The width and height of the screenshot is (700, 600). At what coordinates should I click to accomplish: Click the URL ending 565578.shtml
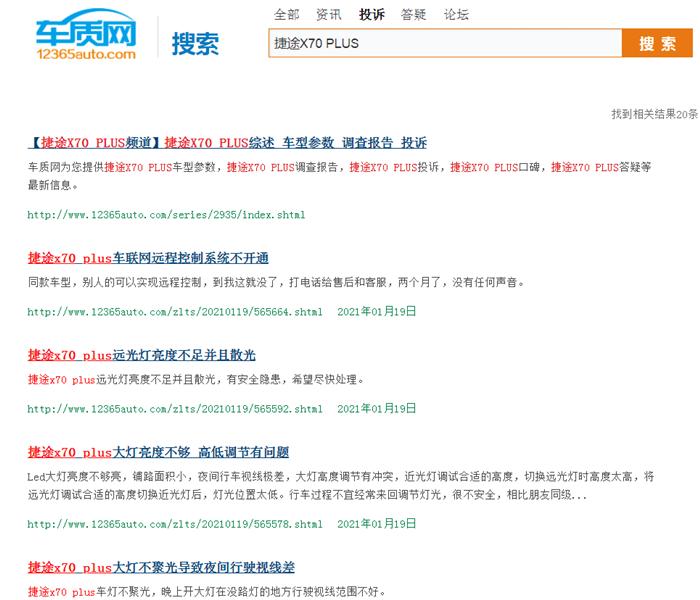(175, 524)
